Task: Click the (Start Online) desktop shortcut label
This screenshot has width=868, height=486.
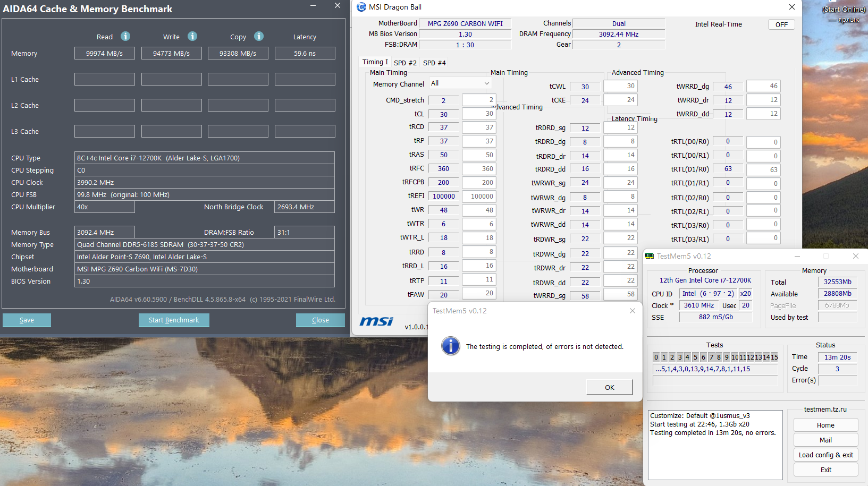Action: point(844,9)
